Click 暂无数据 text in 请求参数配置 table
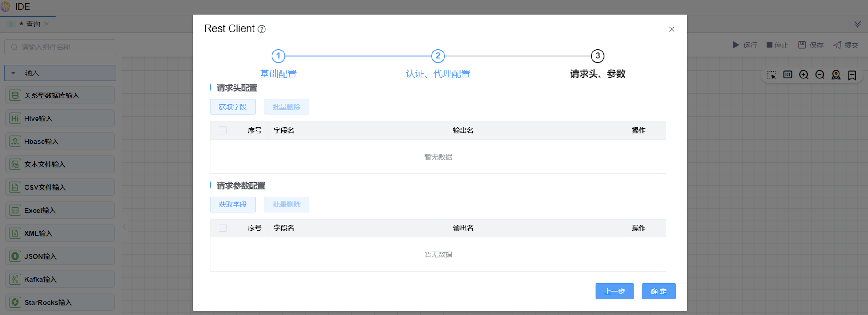Screen dimensions: 868x315 click(438, 254)
